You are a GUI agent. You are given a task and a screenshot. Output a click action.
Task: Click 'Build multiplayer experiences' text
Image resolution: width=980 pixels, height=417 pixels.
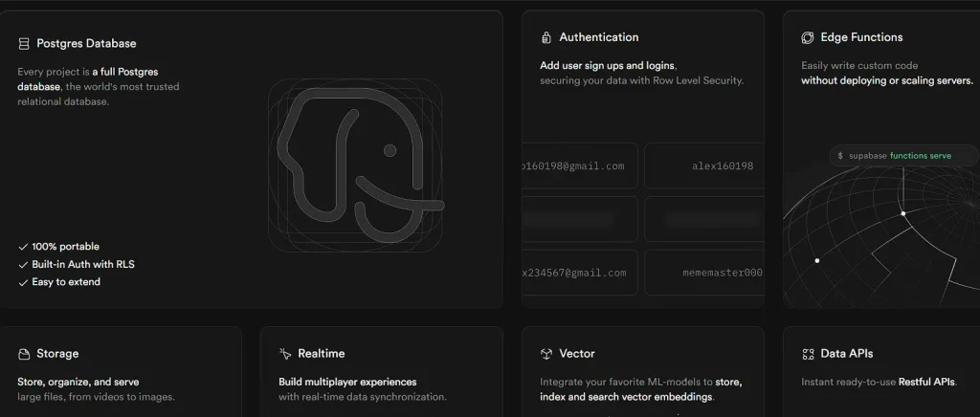click(x=347, y=382)
